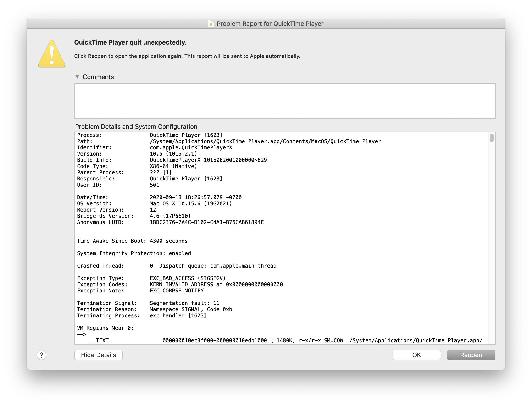
Task: Click the Anonymous UUID value
Action: click(206, 222)
